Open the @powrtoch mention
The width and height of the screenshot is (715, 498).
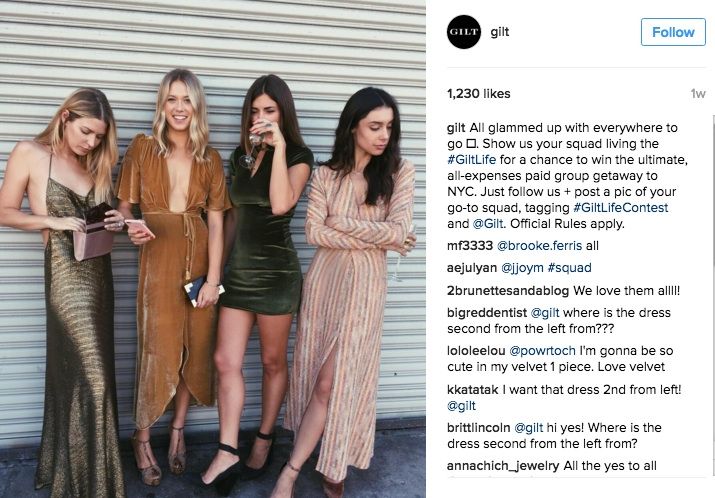point(542,351)
